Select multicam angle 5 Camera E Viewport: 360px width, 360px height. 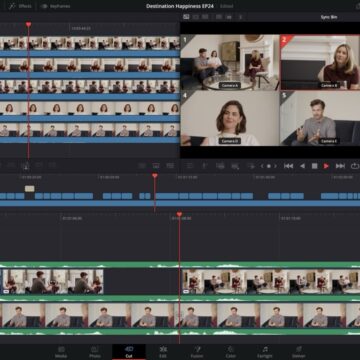(320, 118)
